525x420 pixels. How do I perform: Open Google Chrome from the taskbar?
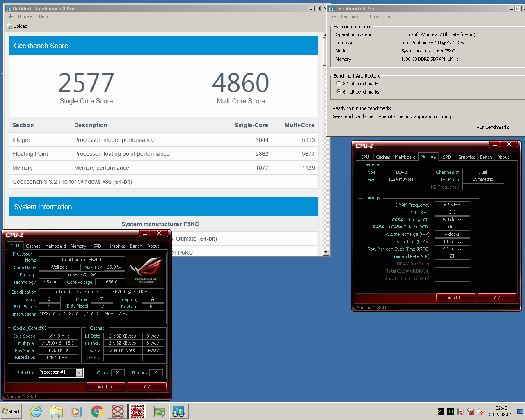[97, 411]
